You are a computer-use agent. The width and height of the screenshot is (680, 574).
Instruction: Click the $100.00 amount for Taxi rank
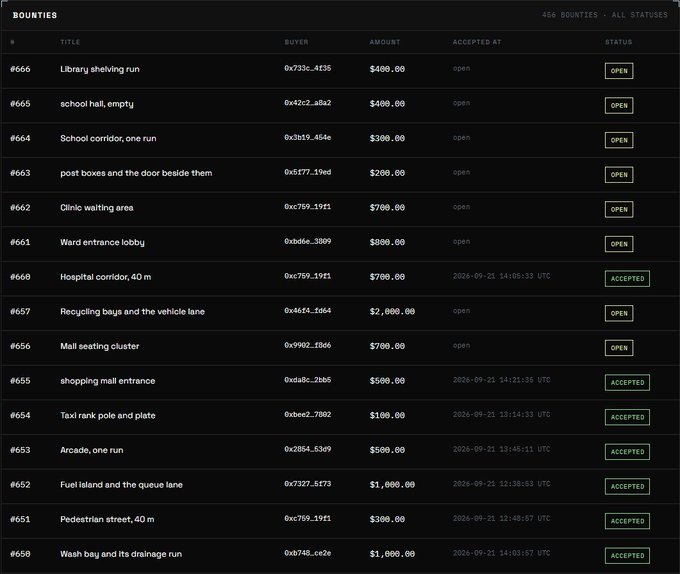point(387,415)
